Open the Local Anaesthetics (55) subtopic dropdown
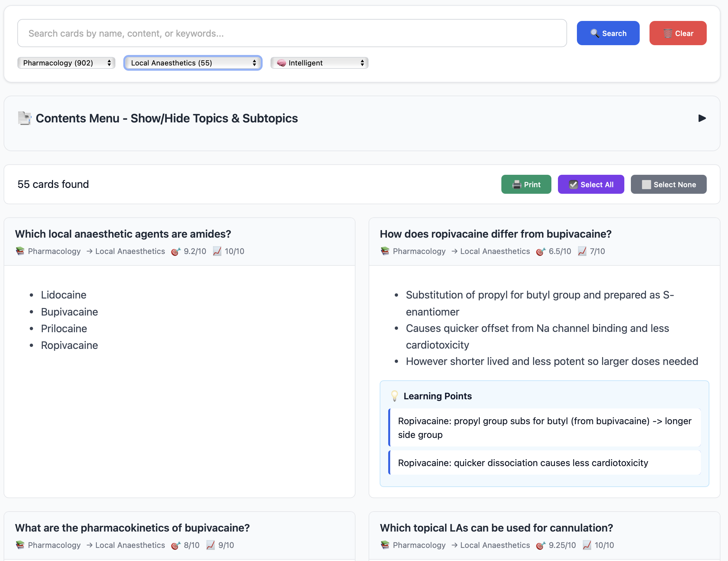The width and height of the screenshot is (728, 561). coord(193,63)
